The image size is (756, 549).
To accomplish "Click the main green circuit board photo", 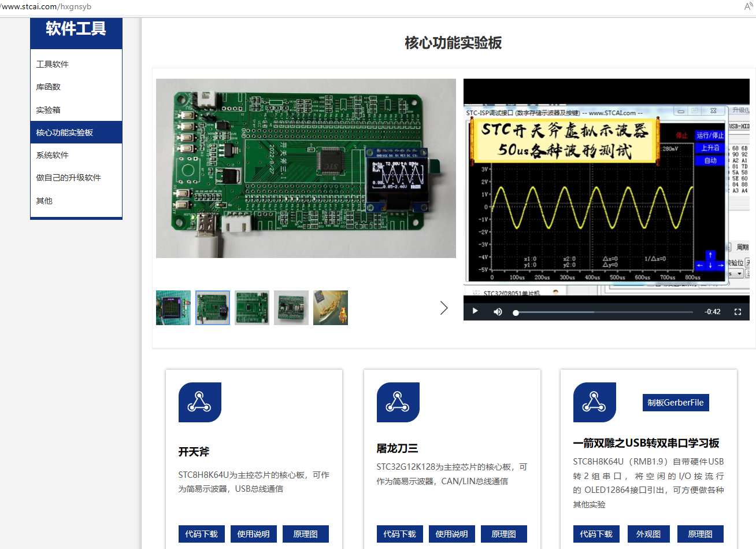I will tap(306, 168).
